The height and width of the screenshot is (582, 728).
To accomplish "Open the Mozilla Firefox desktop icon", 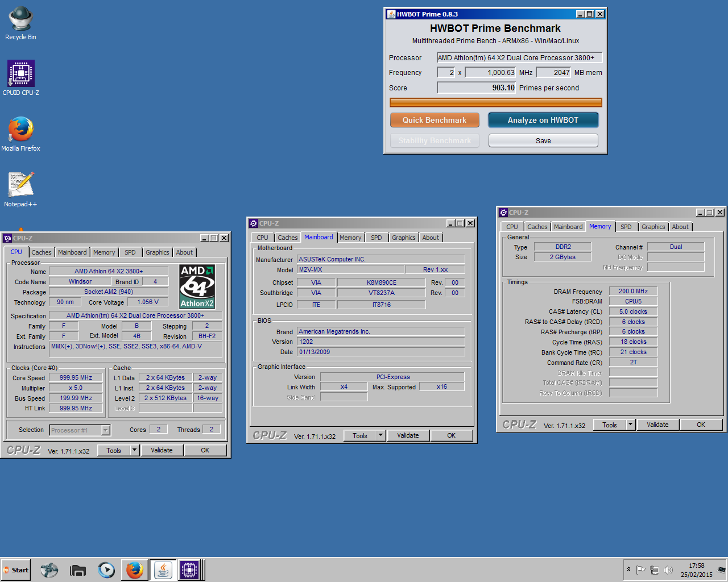I will click(x=20, y=134).
